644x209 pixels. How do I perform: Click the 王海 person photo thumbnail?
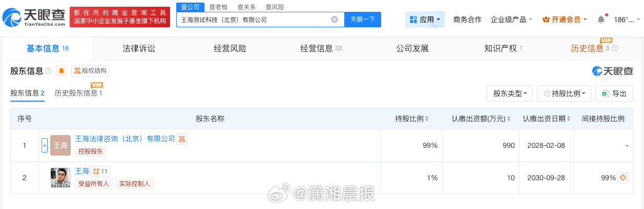point(60,177)
